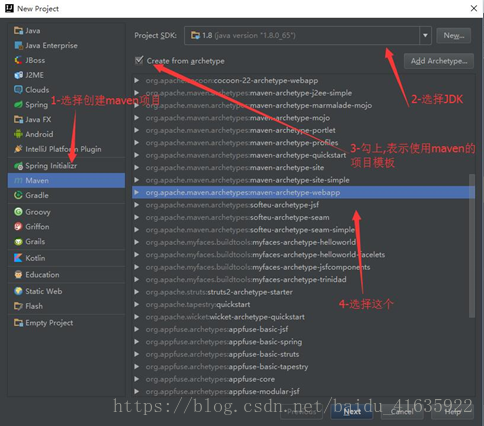Expand cocoon-22-archetype-webapp node
The width and height of the screenshot is (484, 426).
pos(136,80)
